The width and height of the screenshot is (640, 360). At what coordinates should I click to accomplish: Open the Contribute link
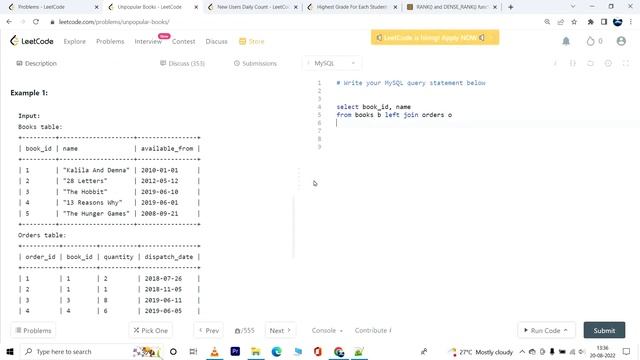pyautogui.click(x=373, y=330)
